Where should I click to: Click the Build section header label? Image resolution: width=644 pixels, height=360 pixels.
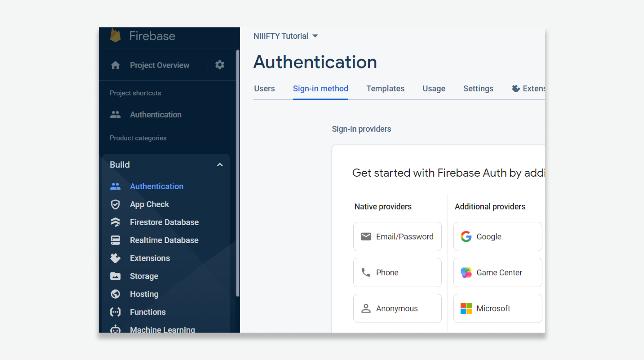pos(119,165)
